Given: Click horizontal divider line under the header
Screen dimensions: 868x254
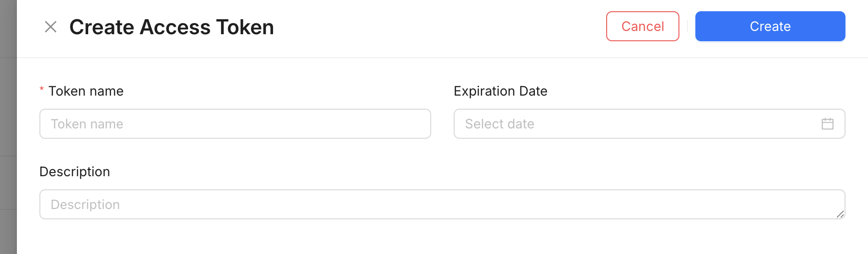Looking at the screenshot, I should (x=442, y=58).
